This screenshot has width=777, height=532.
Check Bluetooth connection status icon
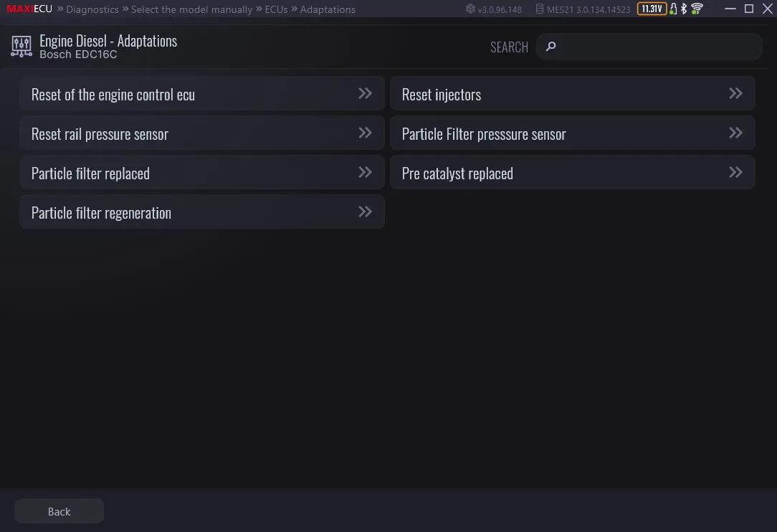[684, 9]
